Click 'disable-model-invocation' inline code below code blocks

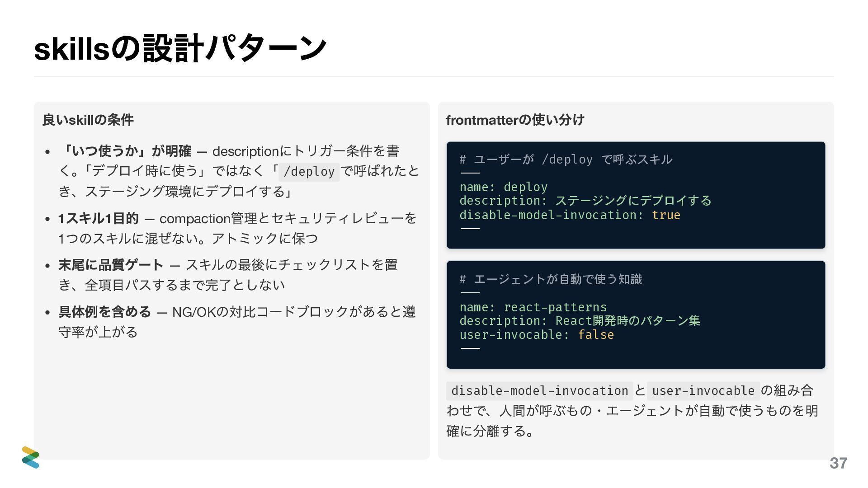tap(539, 390)
